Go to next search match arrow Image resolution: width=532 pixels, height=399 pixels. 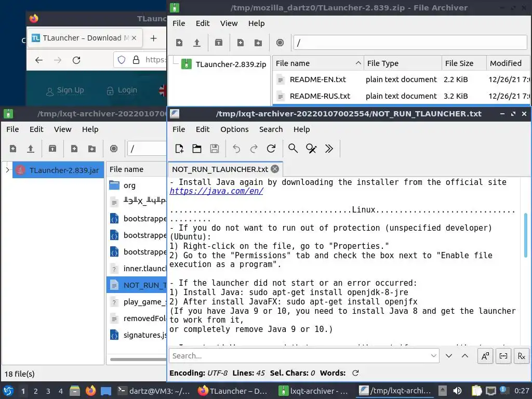(x=449, y=356)
